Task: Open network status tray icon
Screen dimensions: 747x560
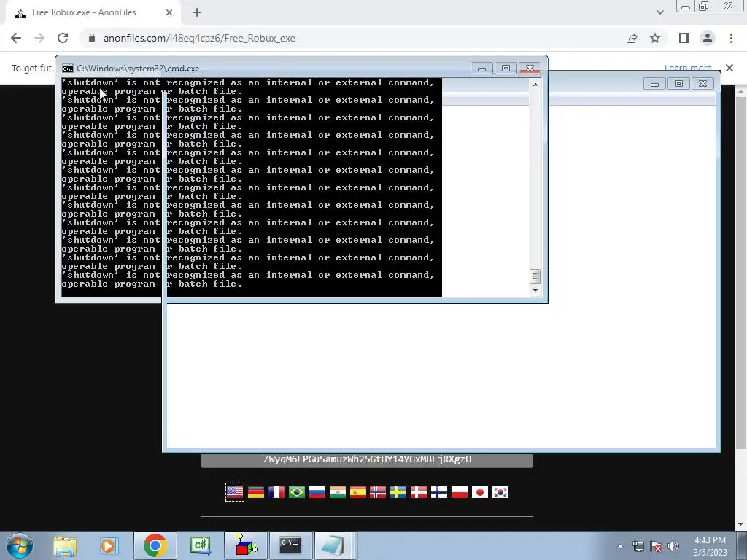Action: 638,546
